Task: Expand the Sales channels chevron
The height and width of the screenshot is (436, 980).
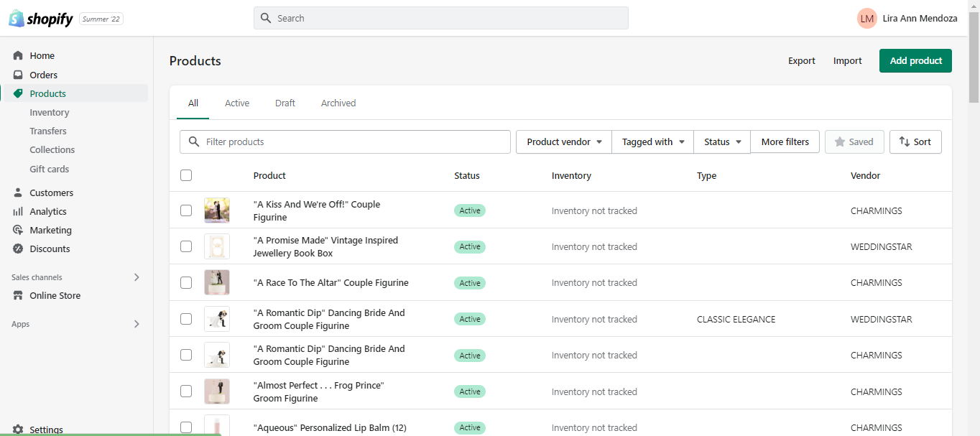Action: tap(137, 277)
